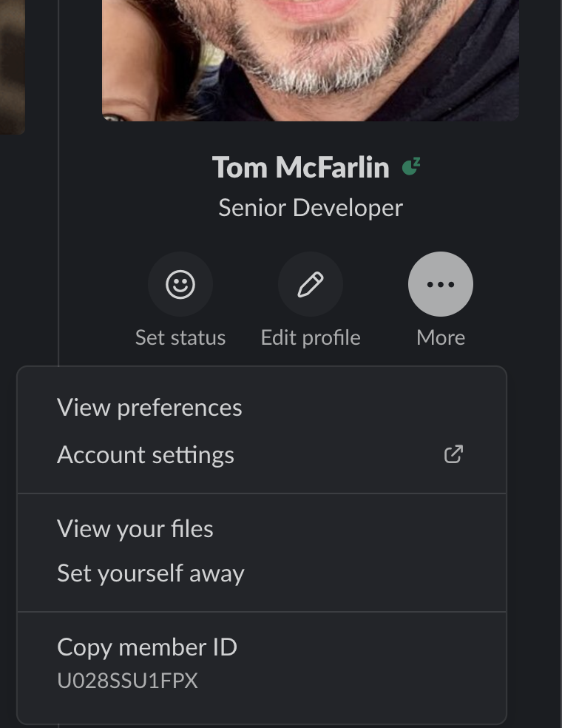Image resolution: width=562 pixels, height=728 pixels.
Task: Choose View your files in the menu
Action: tap(262, 528)
